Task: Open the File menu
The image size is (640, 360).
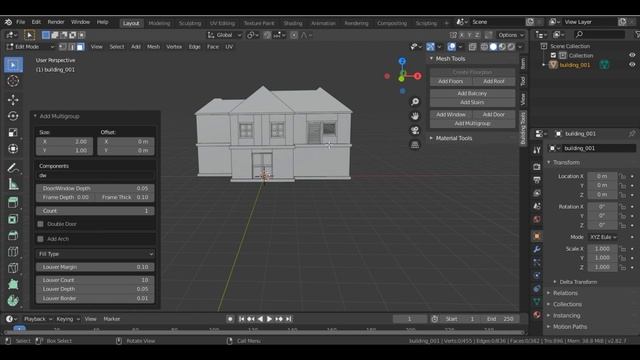Action: (20, 22)
